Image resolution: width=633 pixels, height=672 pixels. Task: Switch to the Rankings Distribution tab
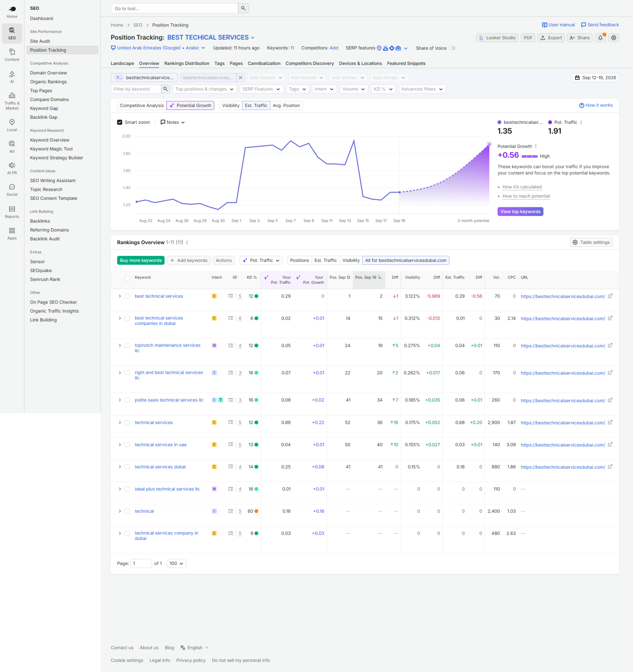(x=187, y=64)
